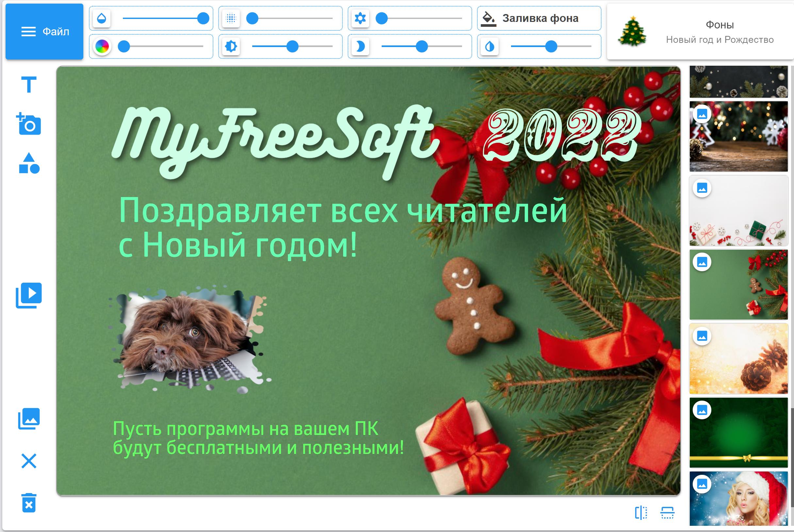Adjust the crescent moon slider handle

pos(422,46)
